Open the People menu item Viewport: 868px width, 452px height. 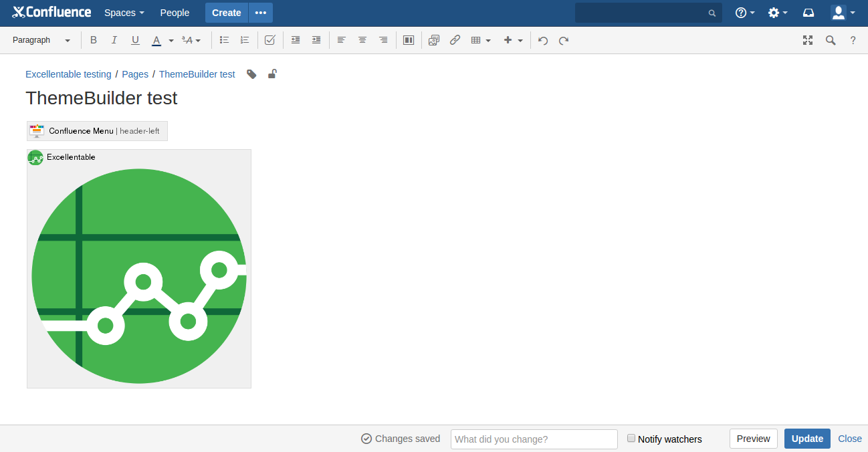pos(175,13)
